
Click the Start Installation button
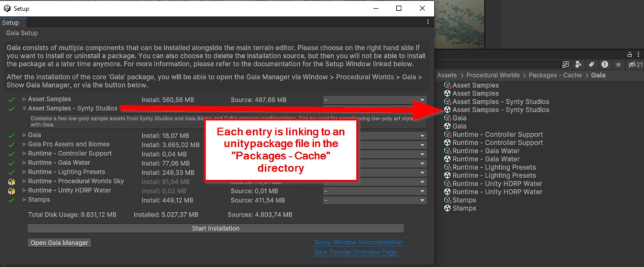216,228
